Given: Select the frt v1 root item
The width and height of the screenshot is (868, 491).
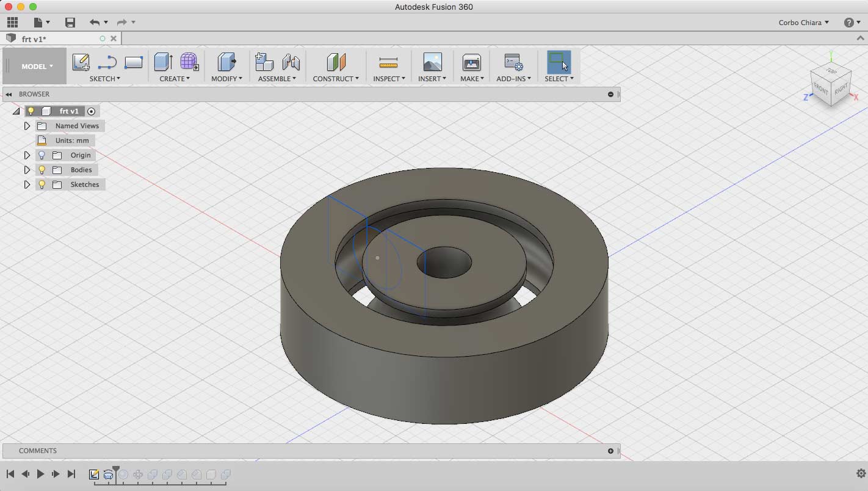Looking at the screenshot, I should tap(69, 111).
